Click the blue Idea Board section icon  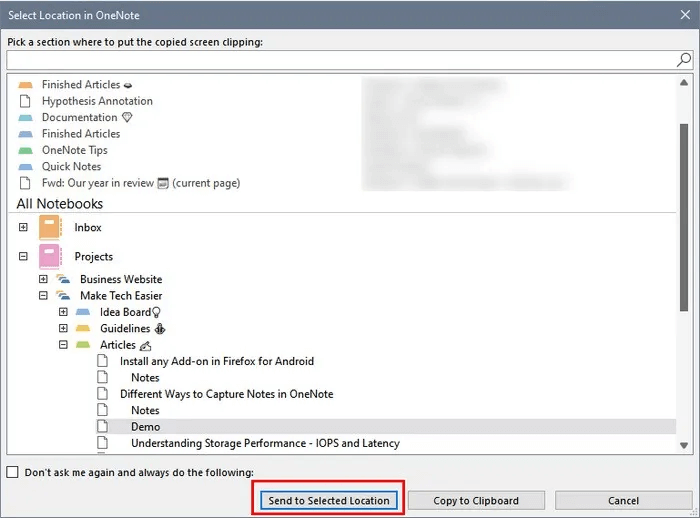pyautogui.click(x=83, y=312)
